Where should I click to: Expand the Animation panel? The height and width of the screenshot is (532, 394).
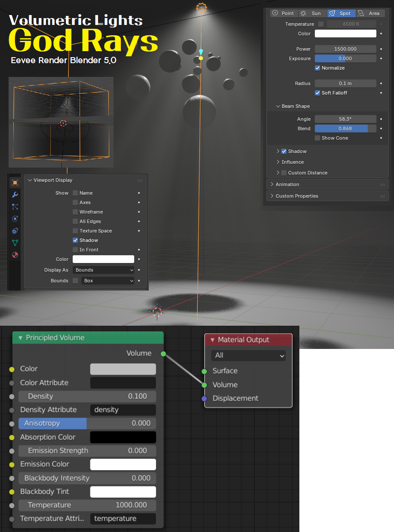(272, 184)
